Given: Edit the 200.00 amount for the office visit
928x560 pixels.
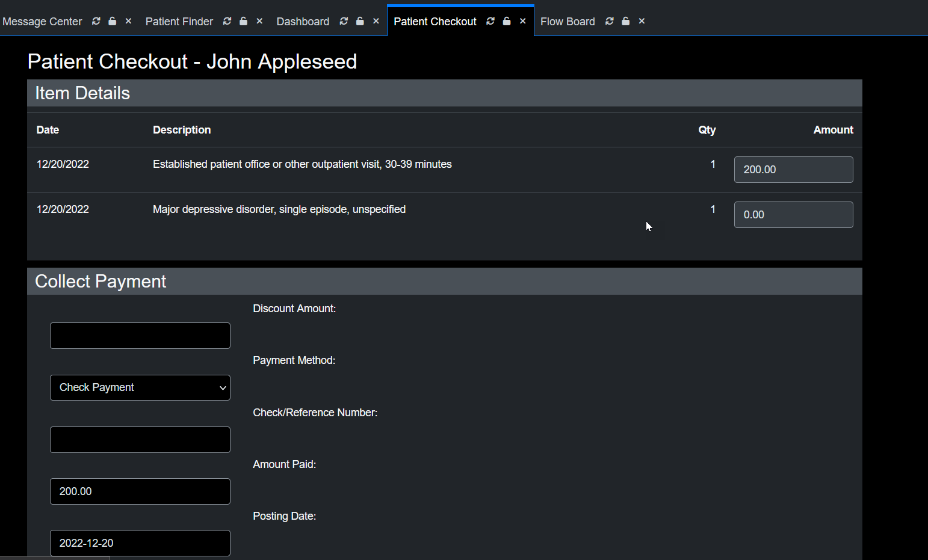Looking at the screenshot, I should pos(793,169).
